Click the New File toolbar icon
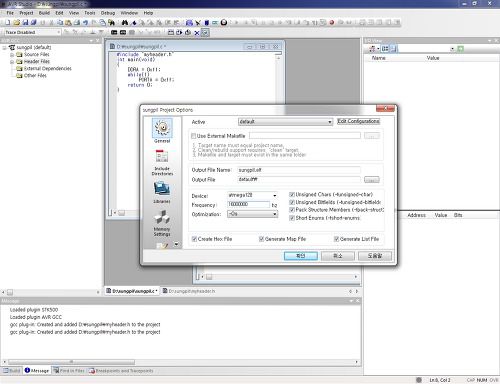 7,22
